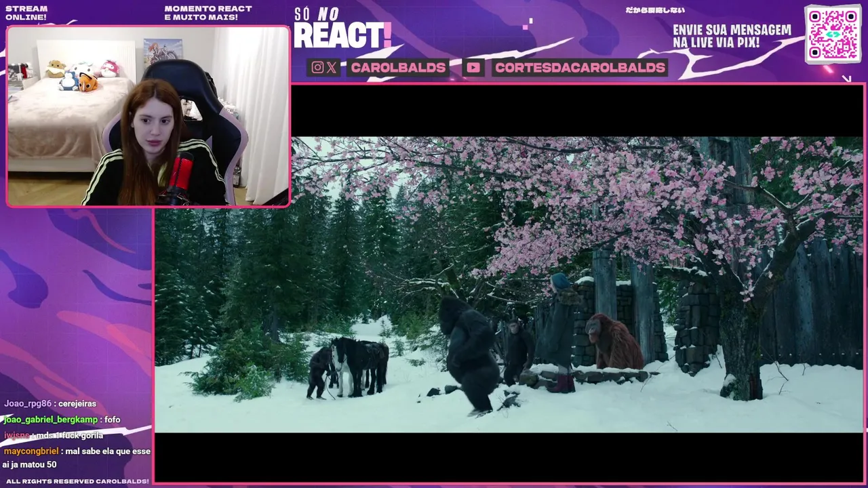868x488 pixels.
Task: Click the 'STREAM ONLINE!' text
Action: coord(26,13)
